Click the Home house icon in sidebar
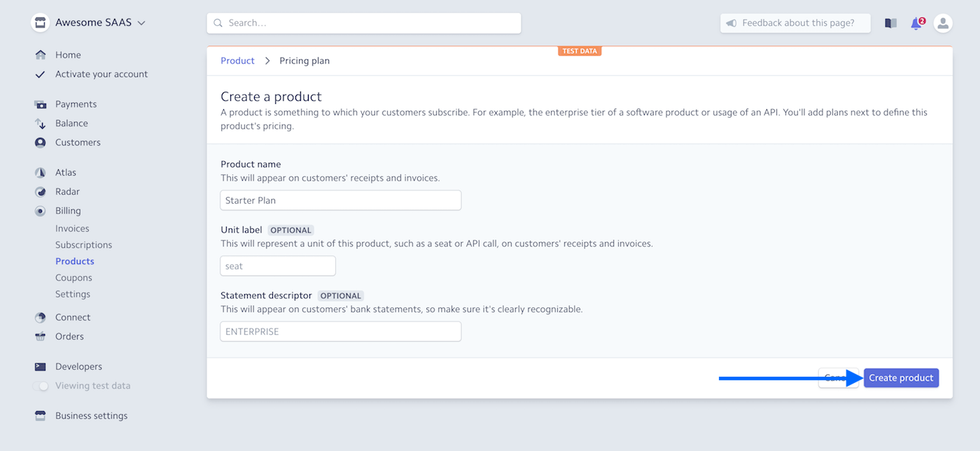980x451 pixels. pos(41,55)
